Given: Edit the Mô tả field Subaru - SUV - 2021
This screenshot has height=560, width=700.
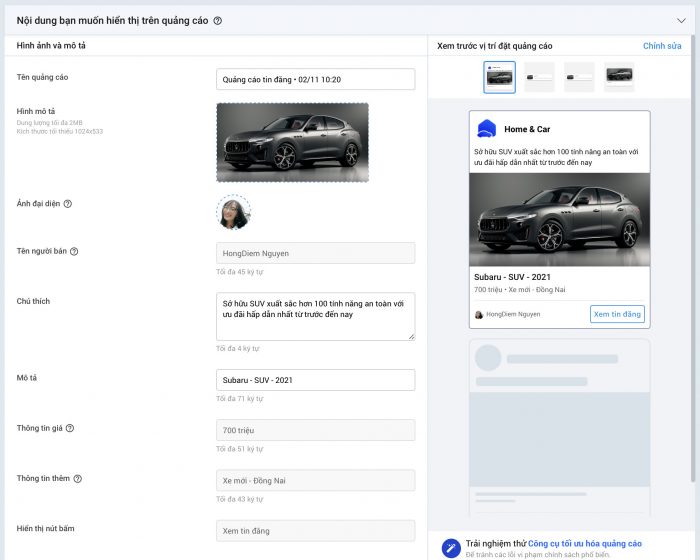Looking at the screenshot, I should tap(316, 380).
